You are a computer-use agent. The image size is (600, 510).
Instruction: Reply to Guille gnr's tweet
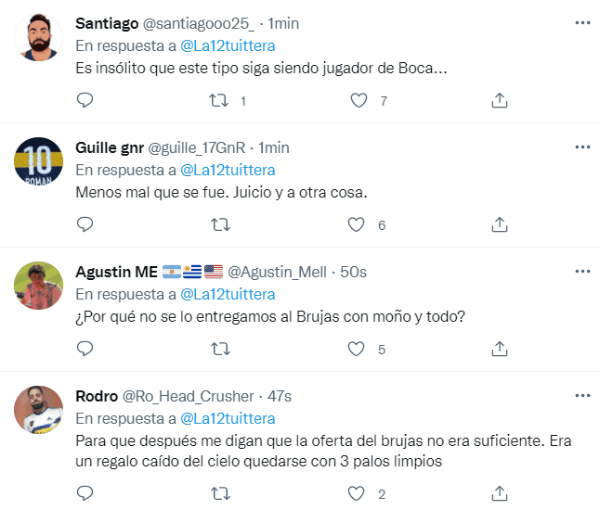(85, 225)
